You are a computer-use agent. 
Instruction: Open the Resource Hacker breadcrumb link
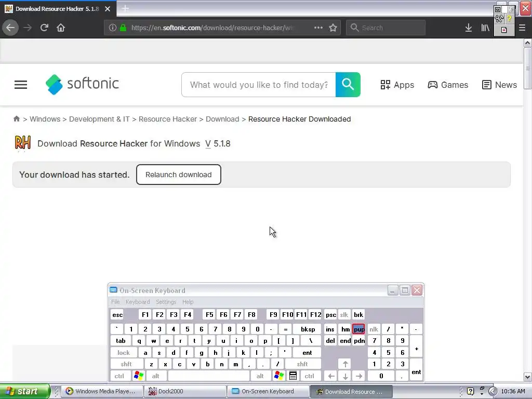pyautogui.click(x=168, y=119)
